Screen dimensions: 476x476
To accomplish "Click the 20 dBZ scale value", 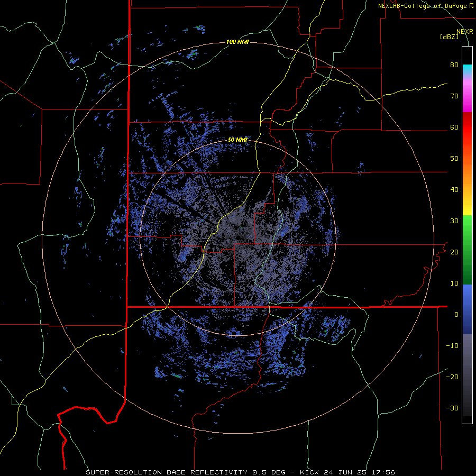I will tap(454, 252).
